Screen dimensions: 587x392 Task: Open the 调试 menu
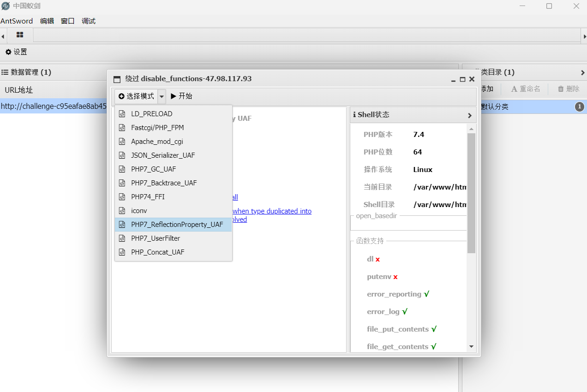[88, 21]
